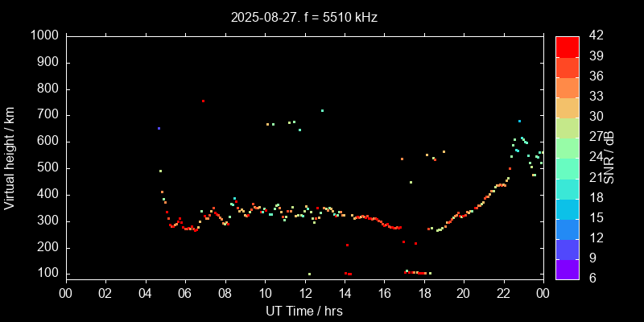Viewport: 644px width, 322px height.
Task: Click the 'UT Time / hrs' axis label
Action: [303, 311]
